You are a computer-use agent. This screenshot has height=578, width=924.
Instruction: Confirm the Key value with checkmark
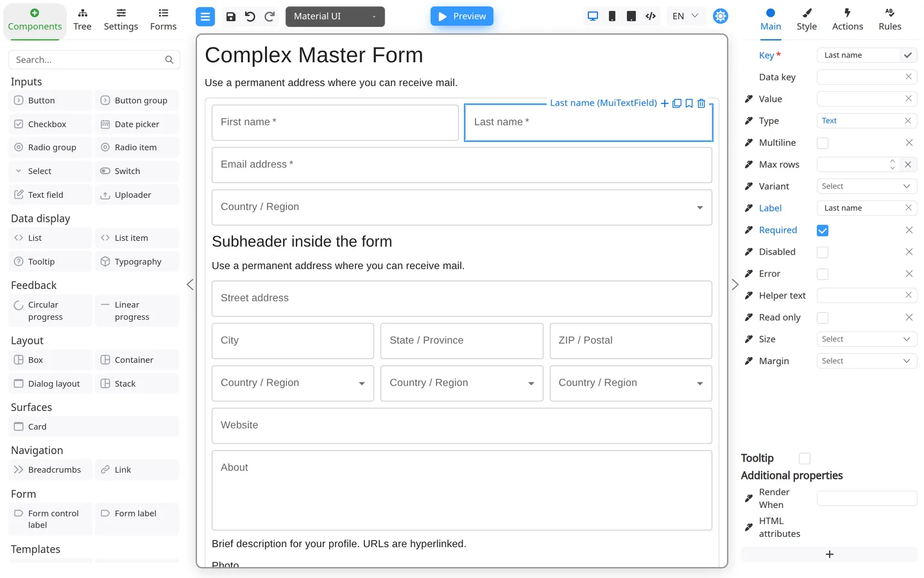(x=908, y=55)
